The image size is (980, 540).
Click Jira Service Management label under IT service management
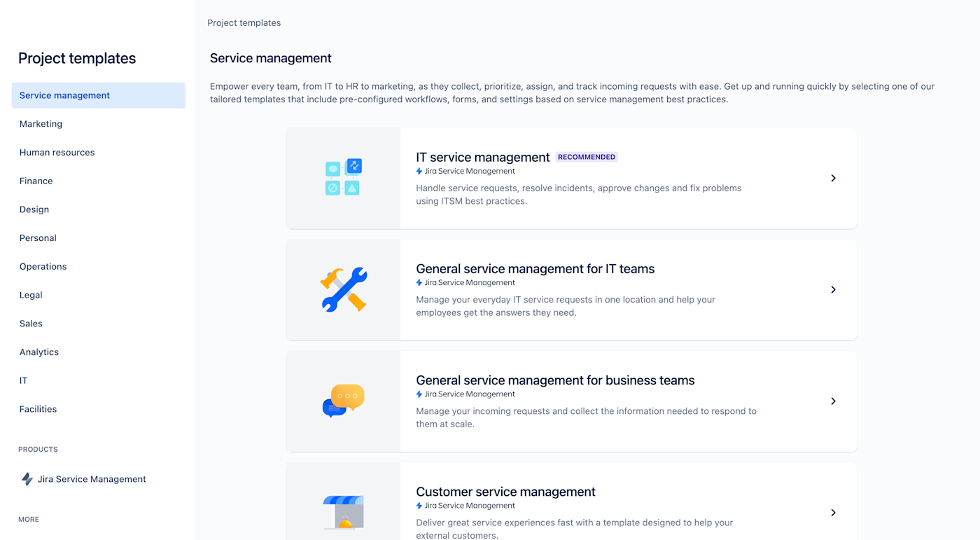470,172
